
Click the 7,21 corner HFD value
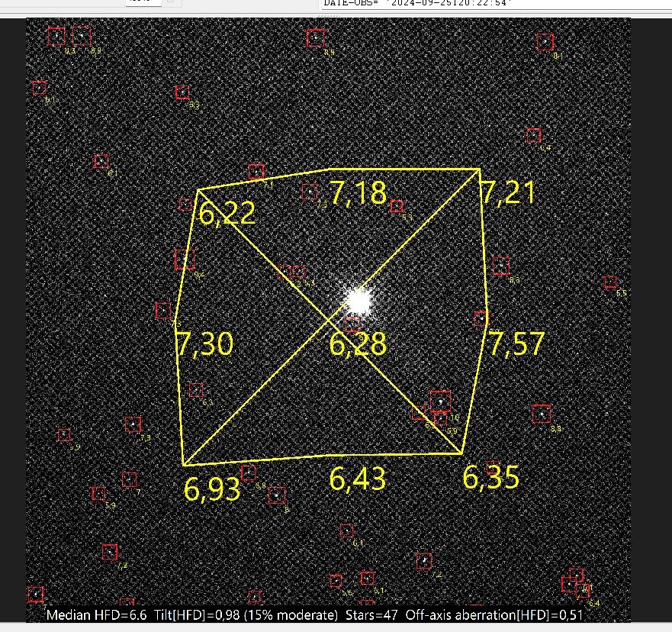(508, 192)
